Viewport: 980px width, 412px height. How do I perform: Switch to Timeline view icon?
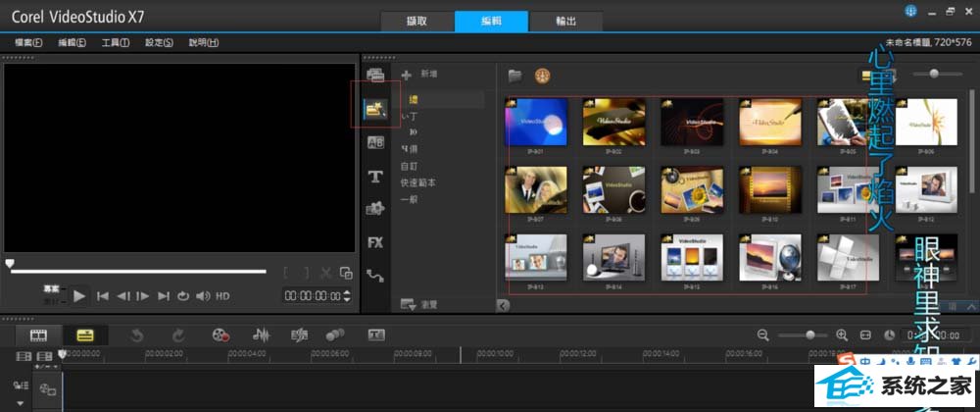85,335
